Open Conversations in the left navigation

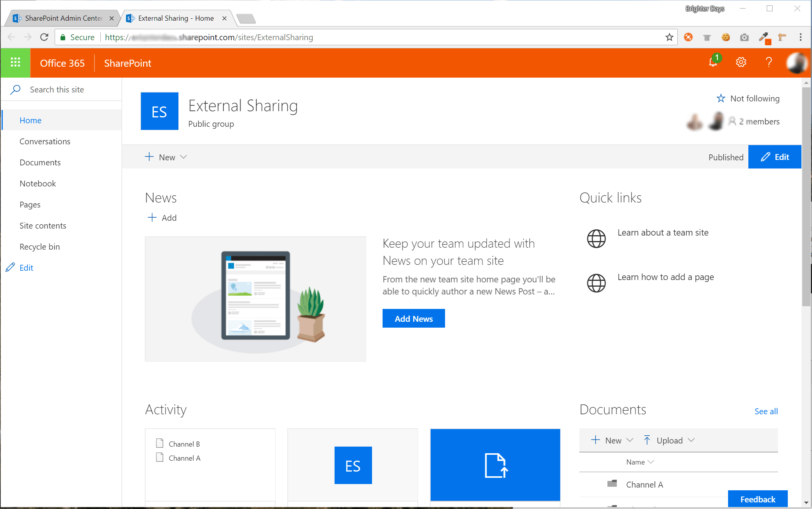45,141
